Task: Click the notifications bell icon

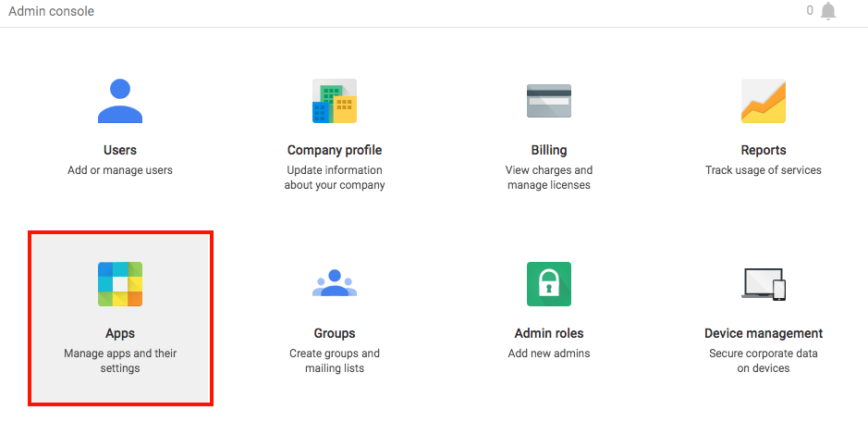Action: click(x=828, y=11)
